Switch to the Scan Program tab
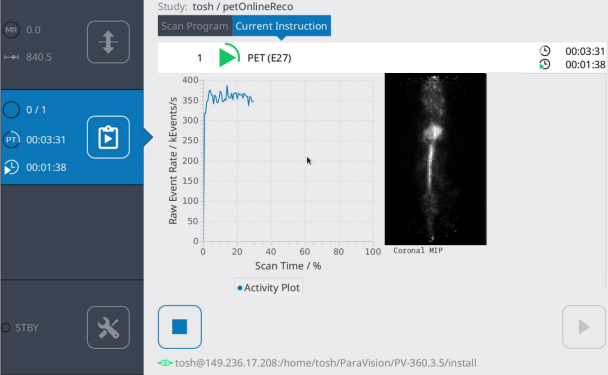This screenshot has width=608, height=375. point(195,26)
